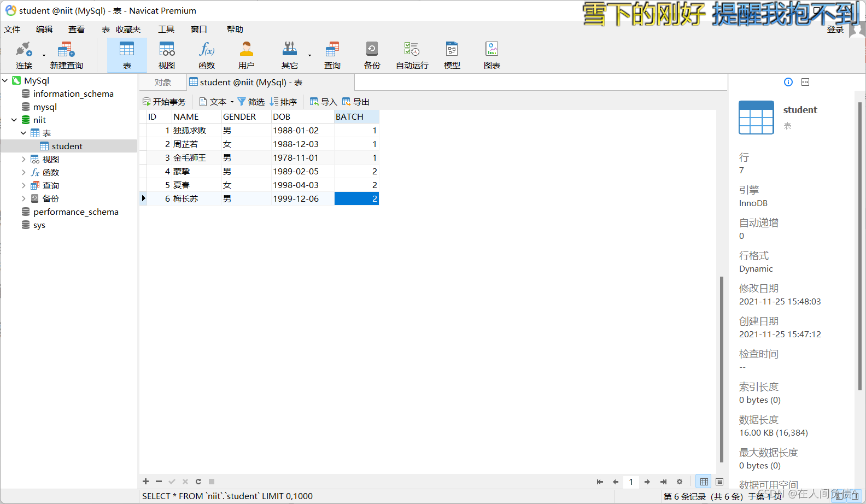Open the 帮助 Help menu

click(235, 29)
